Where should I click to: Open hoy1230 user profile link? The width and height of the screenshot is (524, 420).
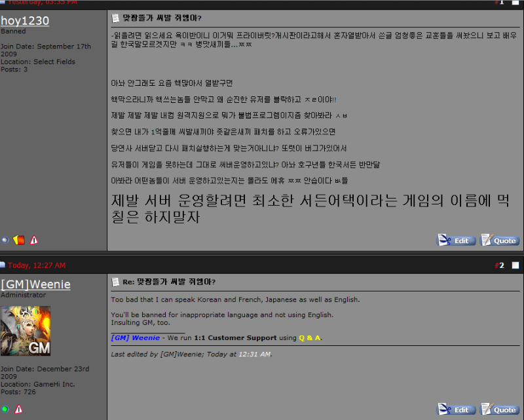[x=25, y=21]
